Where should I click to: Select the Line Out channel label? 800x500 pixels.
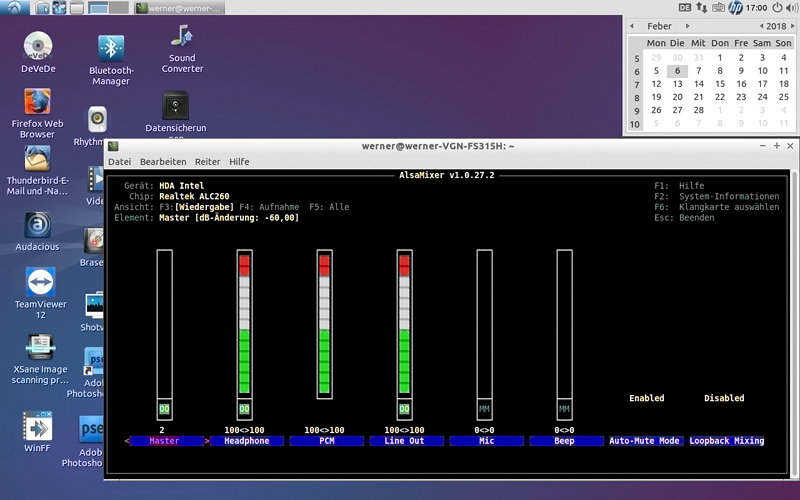(x=404, y=441)
